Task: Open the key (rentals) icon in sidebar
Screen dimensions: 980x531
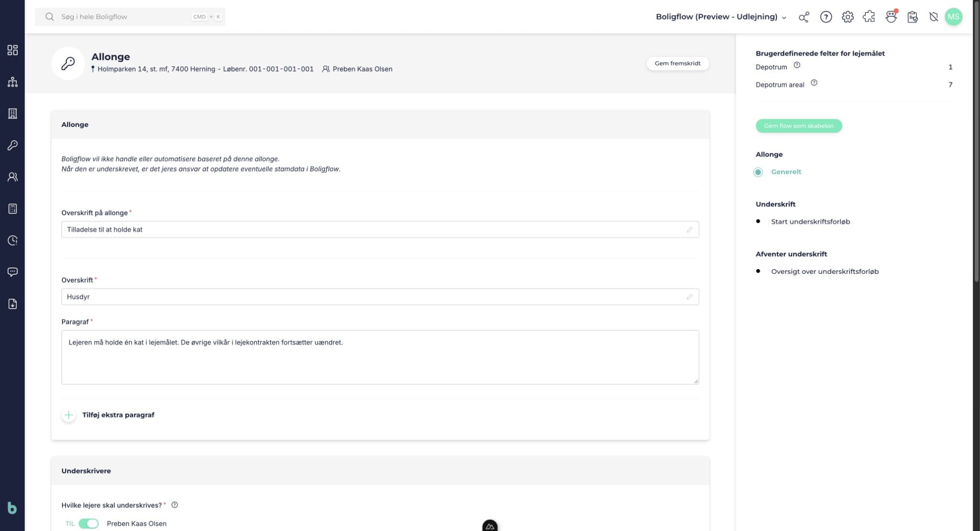Action: click(x=12, y=145)
